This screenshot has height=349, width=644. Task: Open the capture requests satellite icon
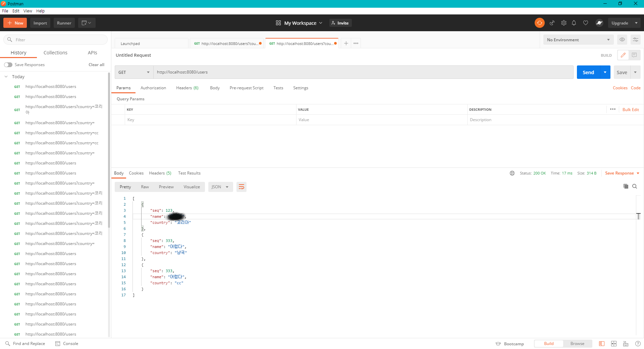tap(552, 23)
